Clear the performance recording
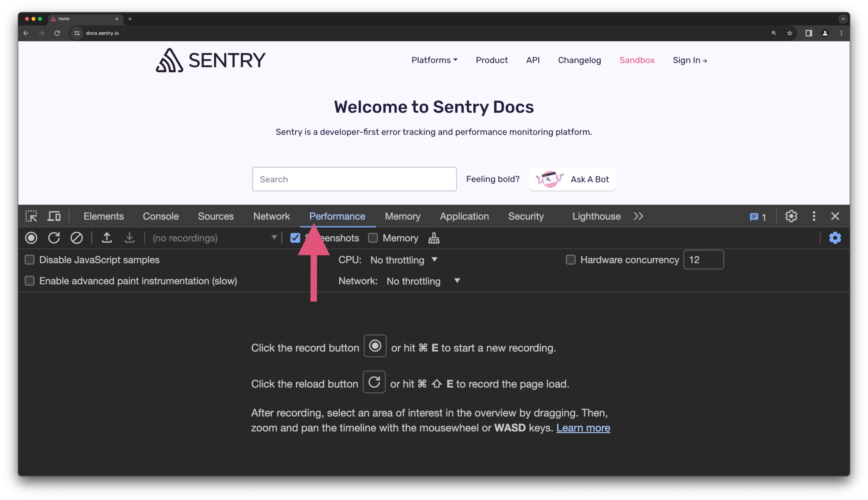The width and height of the screenshot is (868, 500). (x=77, y=238)
